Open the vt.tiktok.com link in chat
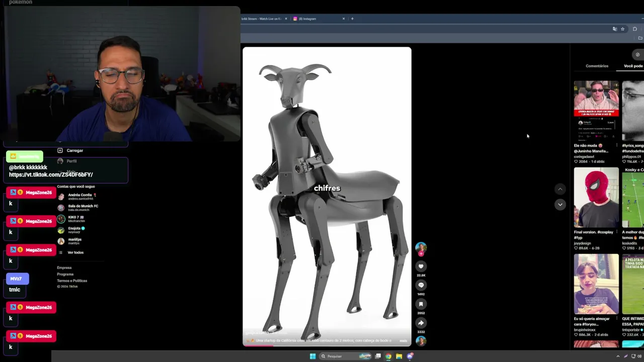The height and width of the screenshot is (362, 644). click(x=51, y=174)
